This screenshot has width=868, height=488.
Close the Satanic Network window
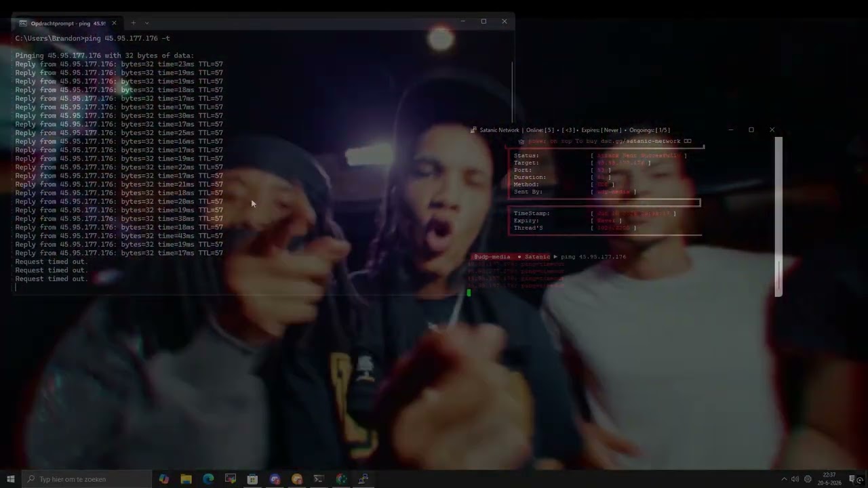click(772, 129)
